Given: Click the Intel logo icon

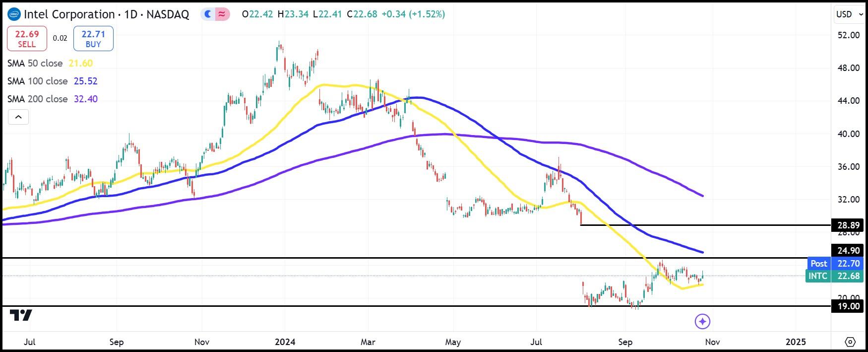Looking at the screenshot, I should [14, 14].
